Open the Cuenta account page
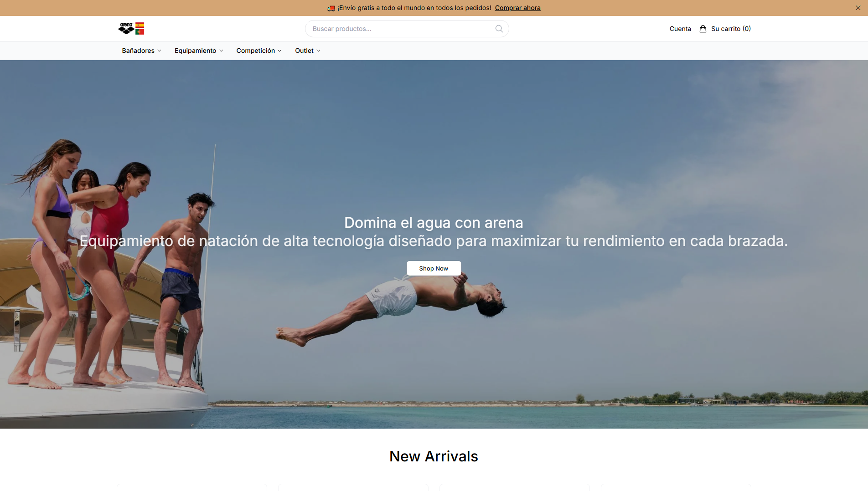 [680, 29]
